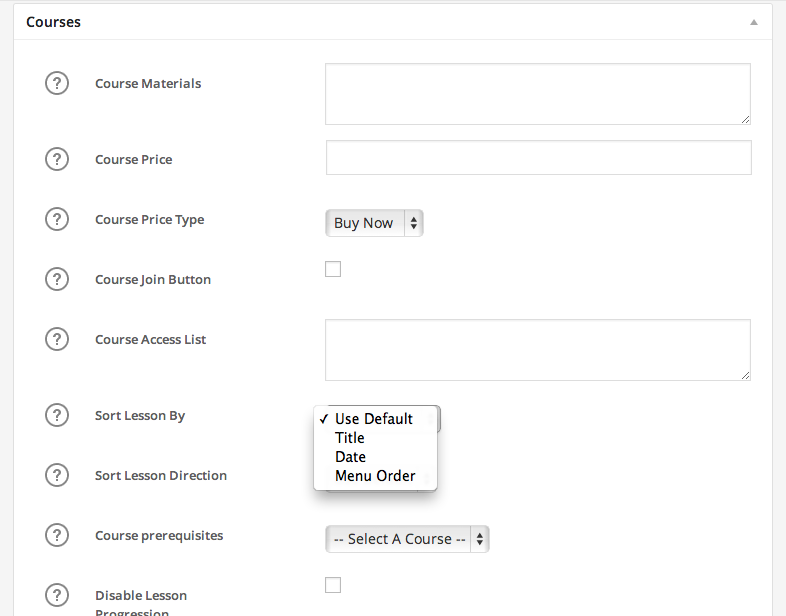
Task: Choose Date in the sort list
Action: click(350, 457)
